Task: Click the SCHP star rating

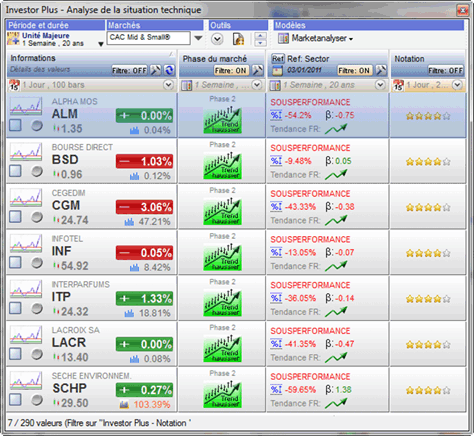Action: (x=428, y=390)
